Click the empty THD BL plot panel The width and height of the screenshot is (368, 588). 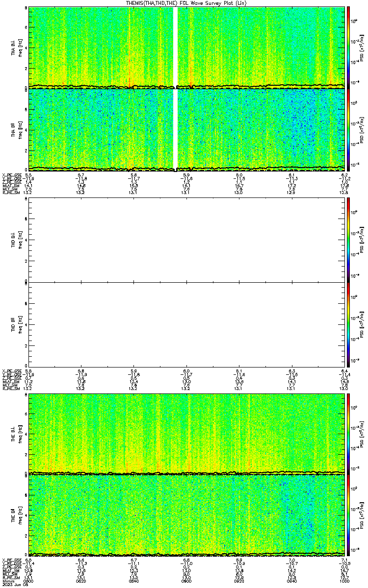[186, 241]
